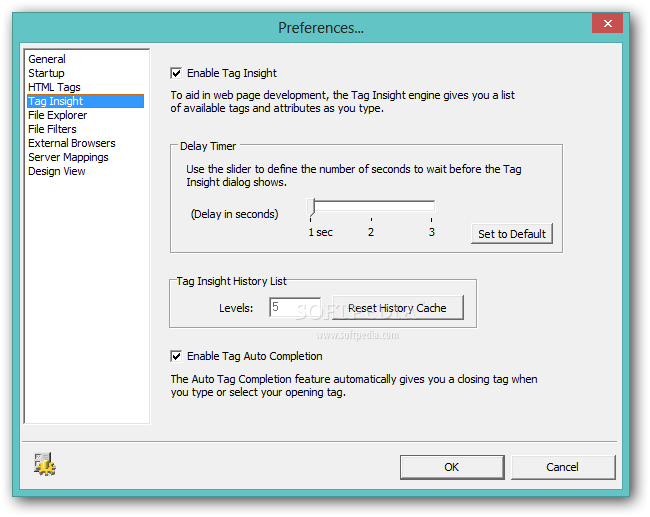Select Server Mappings in the list
650x517 pixels.
(x=85, y=157)
